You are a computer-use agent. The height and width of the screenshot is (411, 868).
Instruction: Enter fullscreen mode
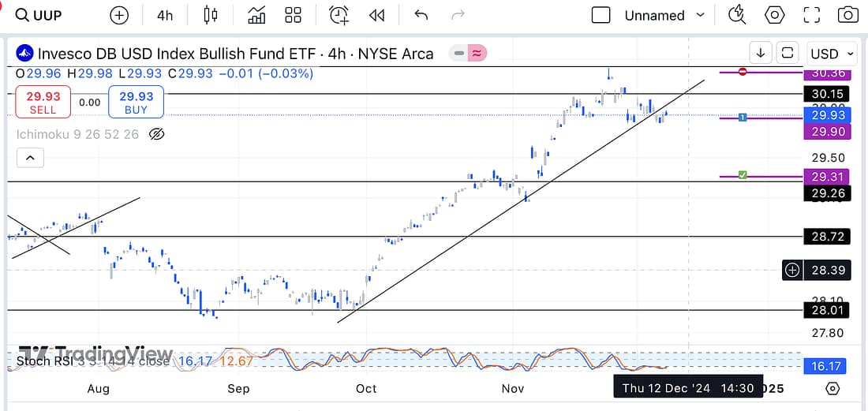coord(812,15)
